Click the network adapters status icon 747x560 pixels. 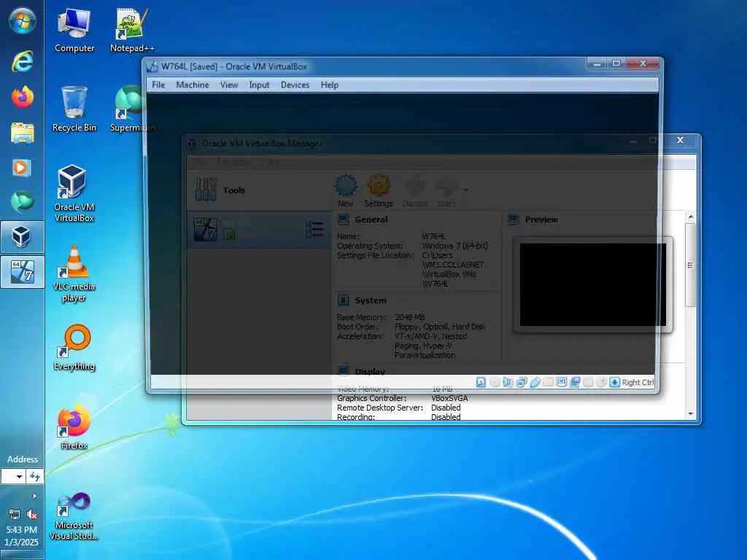522,382
